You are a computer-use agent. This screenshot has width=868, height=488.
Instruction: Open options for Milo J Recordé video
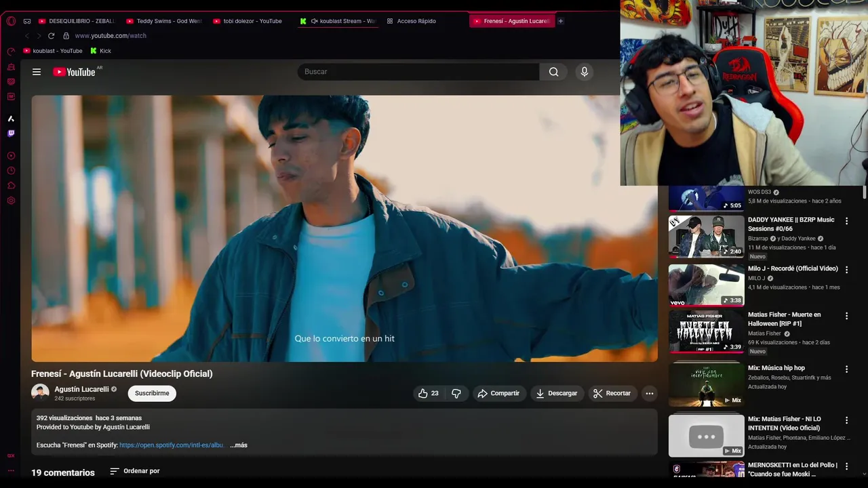tap(846, 270)
